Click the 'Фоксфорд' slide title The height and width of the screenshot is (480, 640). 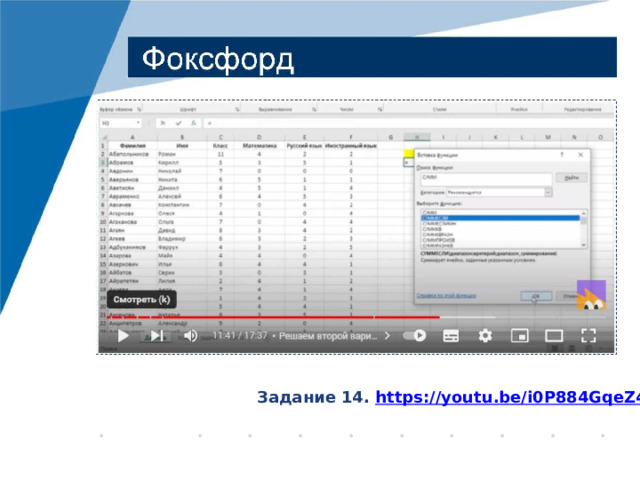[218, 59]
